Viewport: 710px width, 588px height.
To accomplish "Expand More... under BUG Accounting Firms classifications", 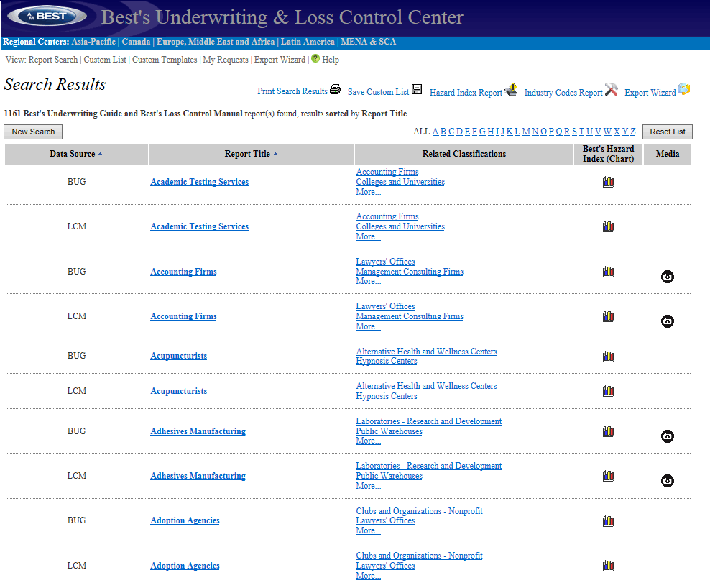I will pyautogui.click(x=368, y=281).
